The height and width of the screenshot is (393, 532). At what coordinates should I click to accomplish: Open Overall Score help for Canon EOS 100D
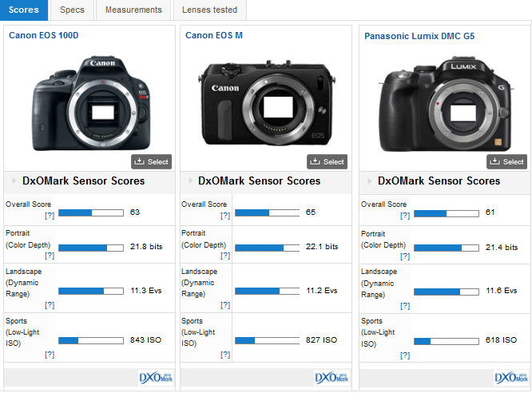(x=50, y=216)
